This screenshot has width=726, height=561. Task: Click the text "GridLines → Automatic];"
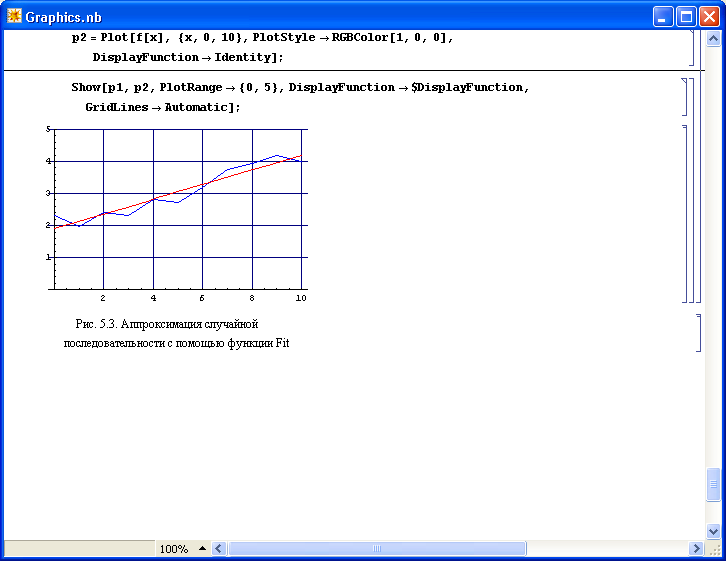(x=163, y=107)
